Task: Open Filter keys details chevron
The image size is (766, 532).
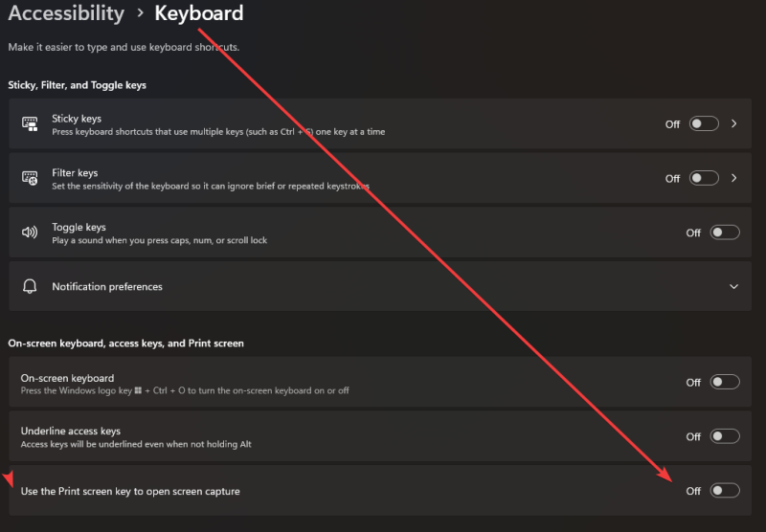Action: click(734, 178)
